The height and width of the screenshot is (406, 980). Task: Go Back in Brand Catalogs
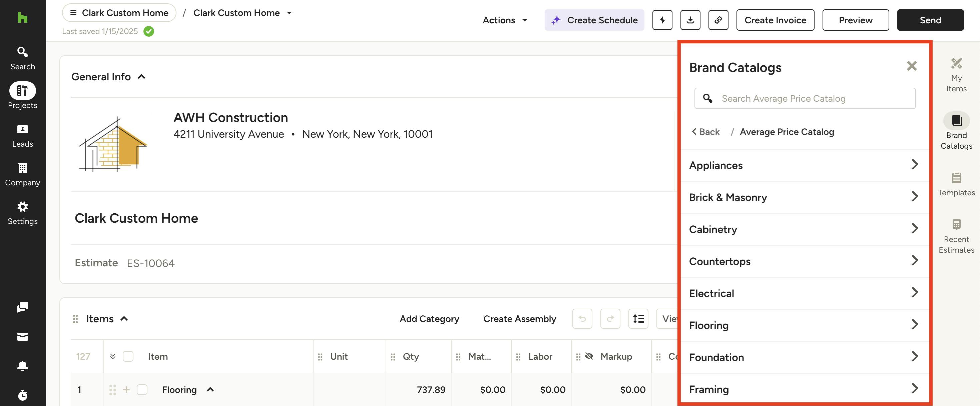coord(706,132)
